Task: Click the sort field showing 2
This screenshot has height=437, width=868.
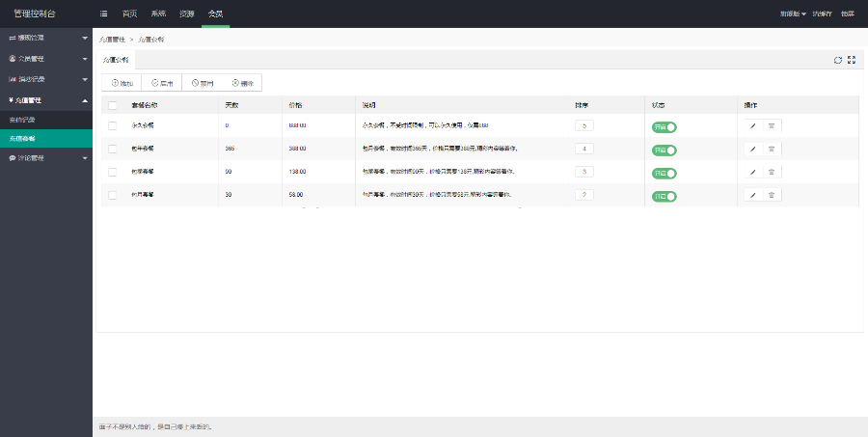Action: 584,195
